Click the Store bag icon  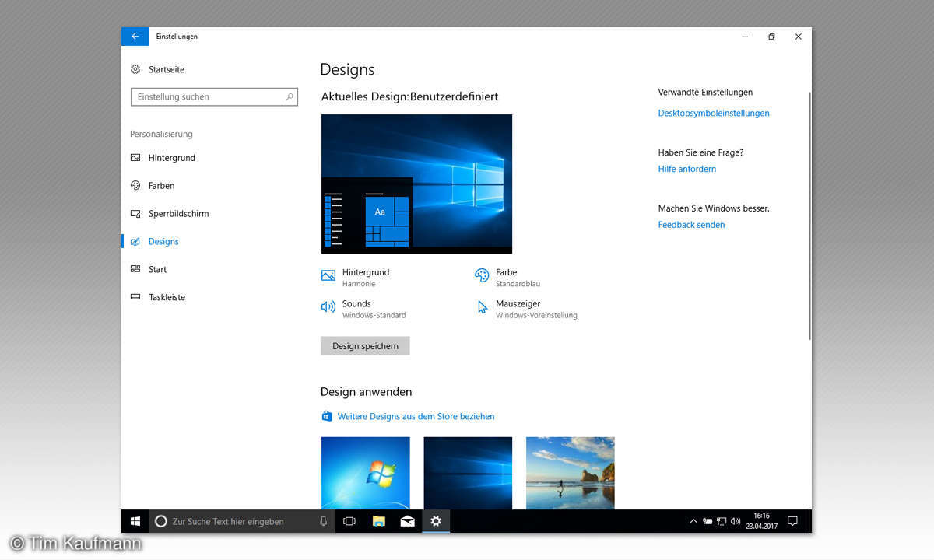327,416
